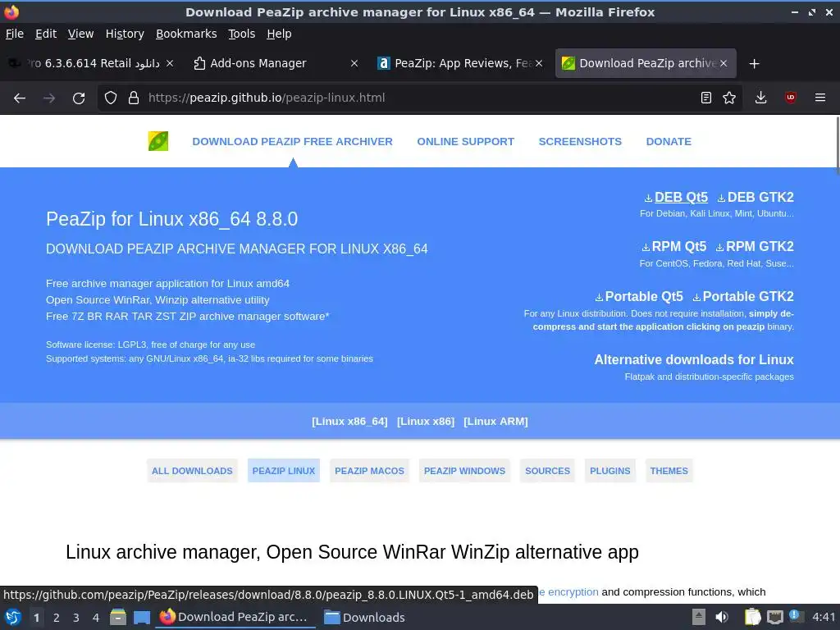Screen dimensions: 840x630
Task: Open the Tools menu
Action: 242,34
